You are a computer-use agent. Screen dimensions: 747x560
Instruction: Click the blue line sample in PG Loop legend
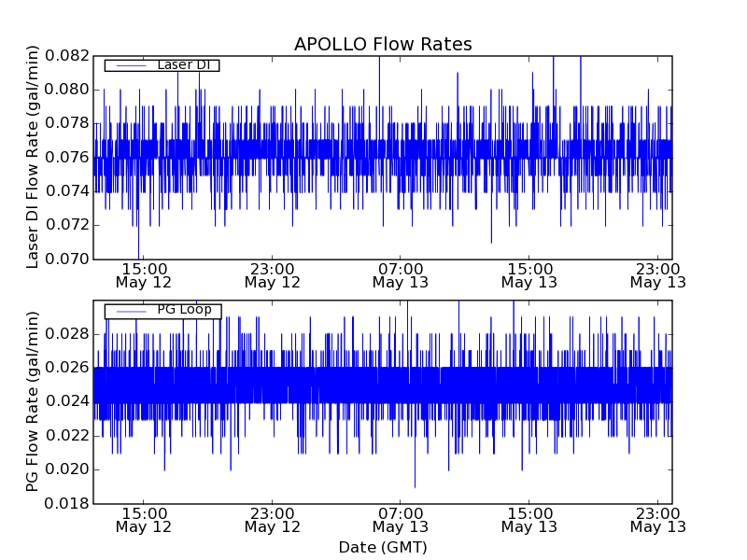pyautogui.click(x=131, y=311)
